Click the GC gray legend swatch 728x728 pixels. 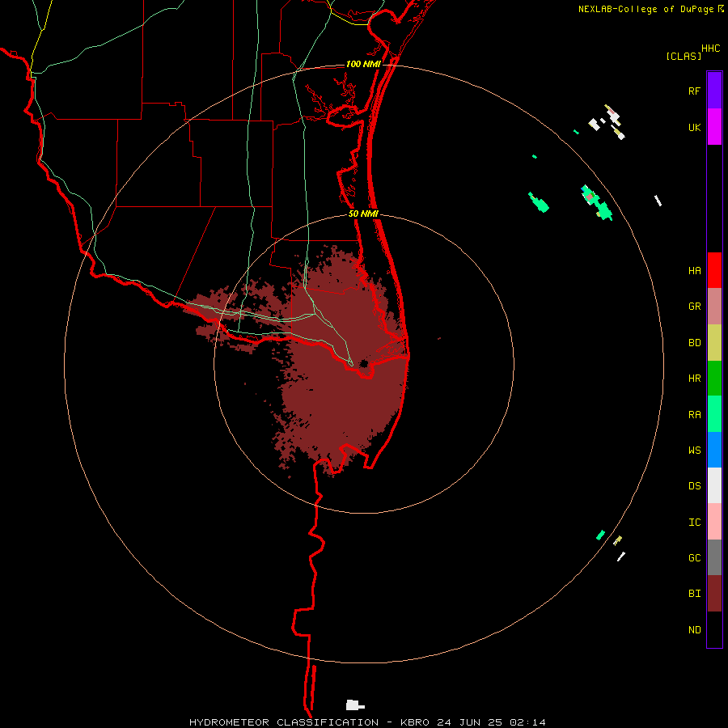714,557
